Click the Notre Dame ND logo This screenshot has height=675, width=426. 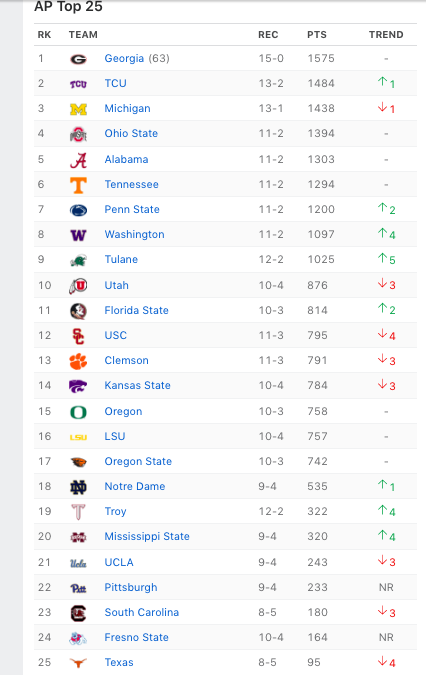click(x=78, y=487)
